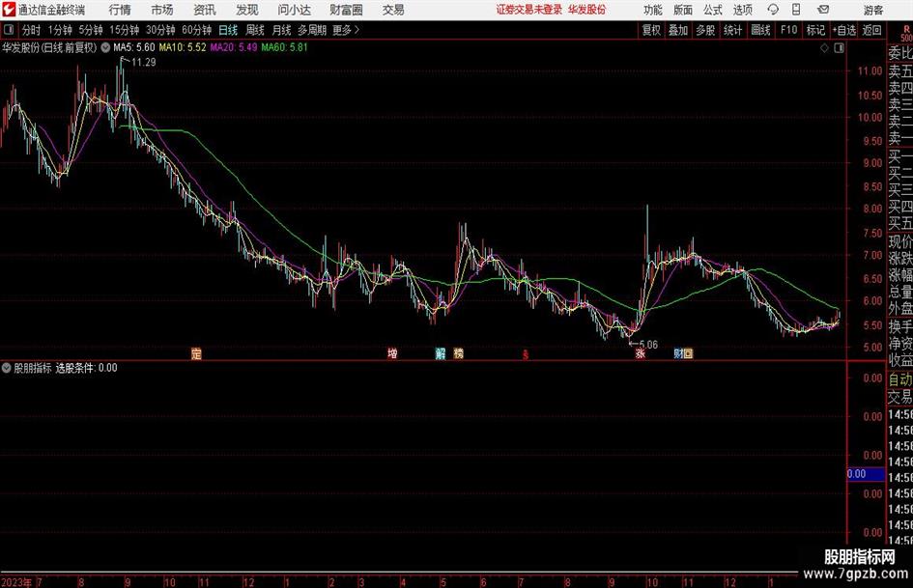Open the 交易 menu
The width and height of the screenshot is (913, 588).
pyautogui.click(x=393, y=10)
